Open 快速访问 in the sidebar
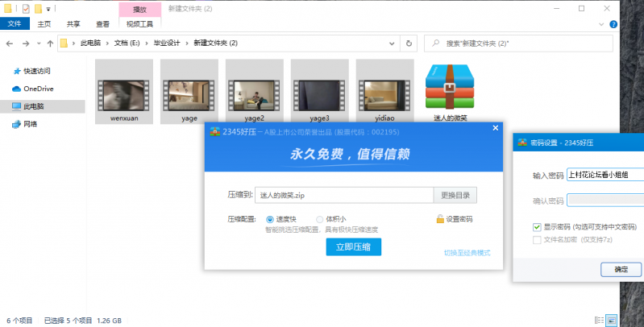The height and width of the screenshot is (327, 644). (x=36, y=71)
